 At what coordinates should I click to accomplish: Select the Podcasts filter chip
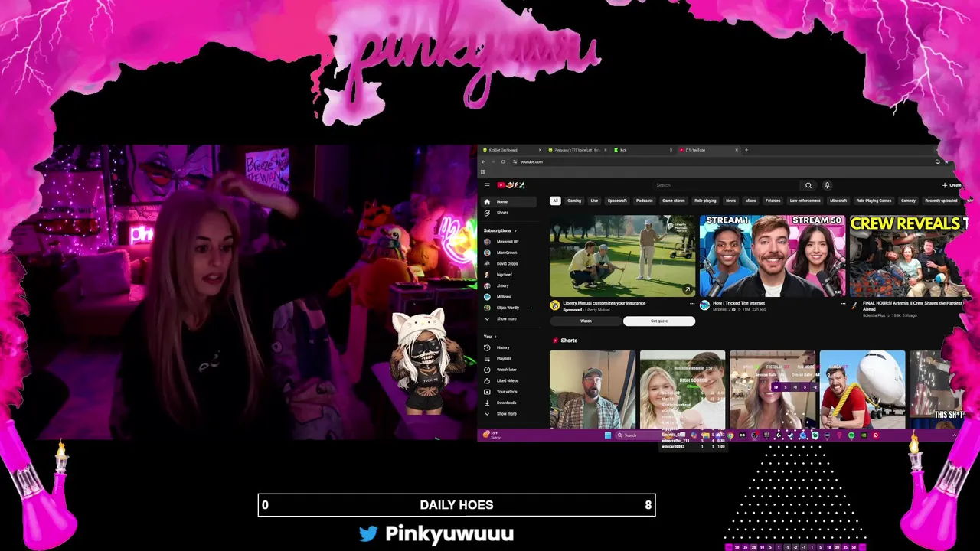tap(645, 201)
